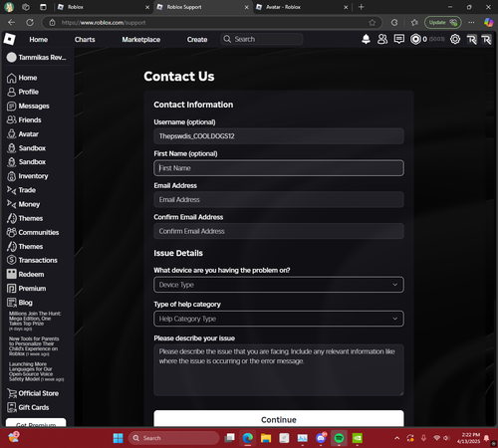The height and width of the screenshot is (448, 498).
Task: Open a new browser tab with plus icon
Action: (x=362, y=7)
